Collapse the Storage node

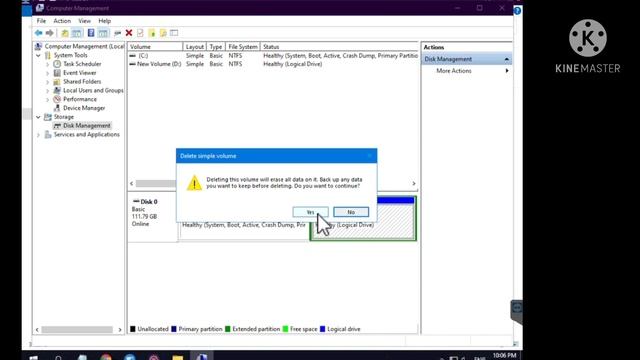[38, 117]
